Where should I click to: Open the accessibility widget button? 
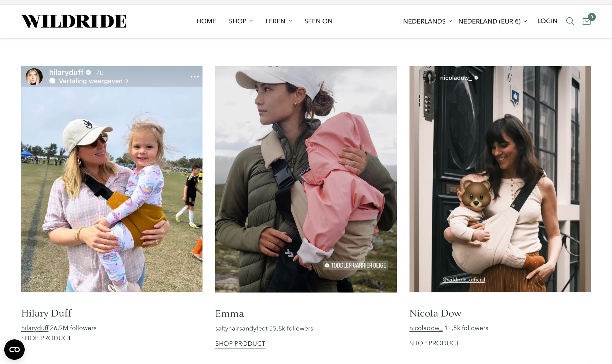[x=14, y=349]
